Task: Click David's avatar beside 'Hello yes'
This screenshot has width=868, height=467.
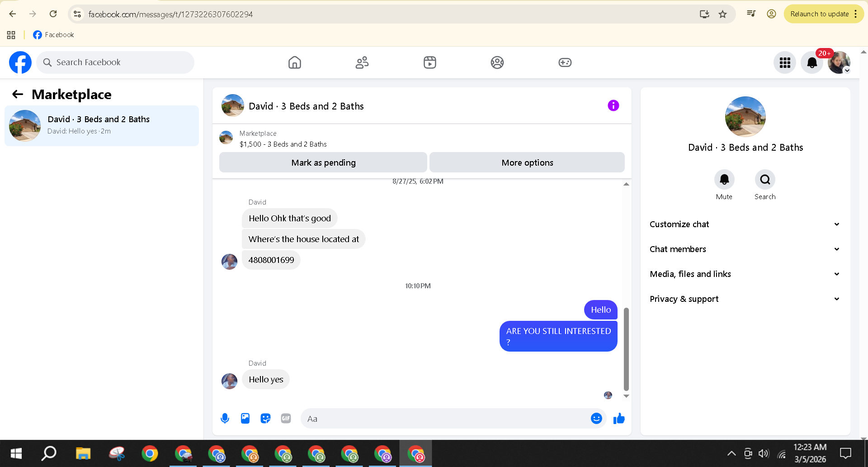Action: click(229, 381)
